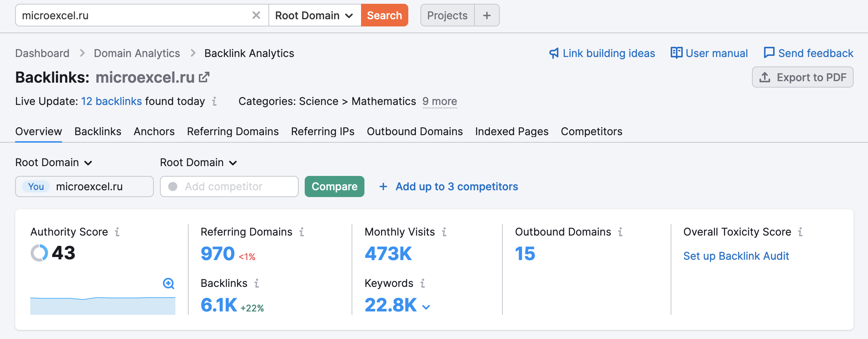Expand Root Domain selector above your domain
The height and width of the screenshot is (339, 868).
54,163
